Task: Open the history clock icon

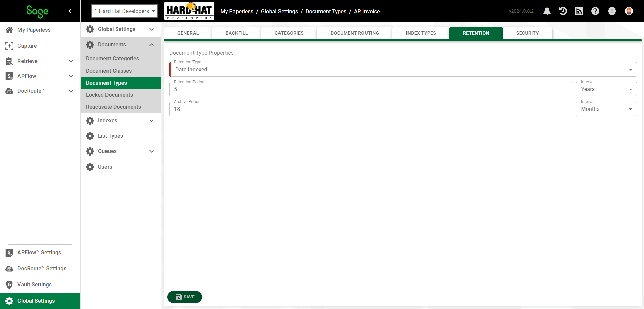Action: [563, 11]
